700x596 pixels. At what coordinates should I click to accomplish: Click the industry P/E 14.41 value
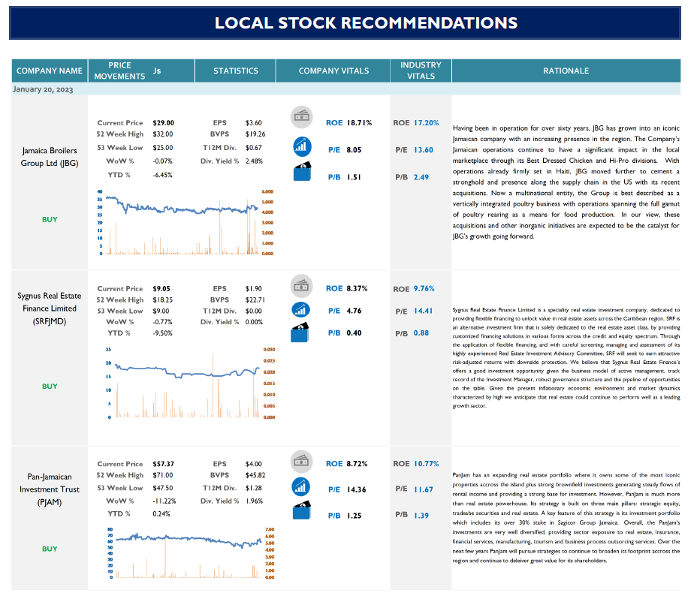(x=423, y=311)
